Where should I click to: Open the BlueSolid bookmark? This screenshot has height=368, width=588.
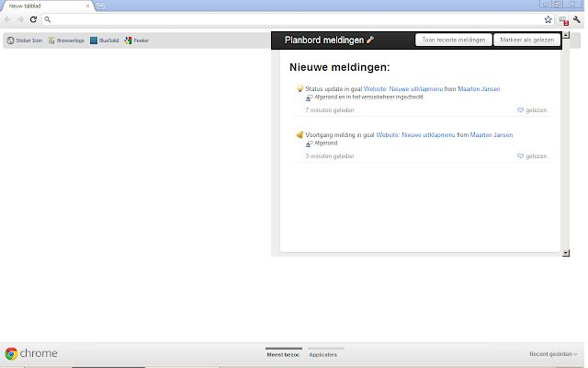(x=104, y=40)
